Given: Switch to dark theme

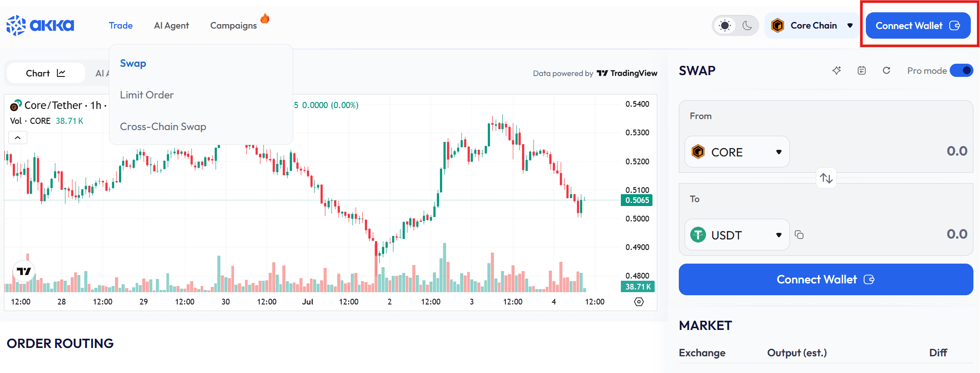Looking at the screenshot, I should (x=747, y=25).
